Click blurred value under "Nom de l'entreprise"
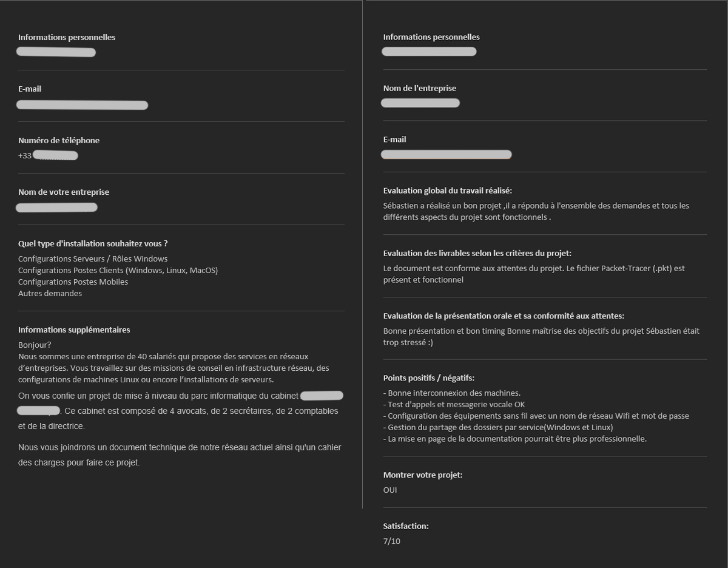Viewport: 728px width, 568px height. [x=420, y=103]
